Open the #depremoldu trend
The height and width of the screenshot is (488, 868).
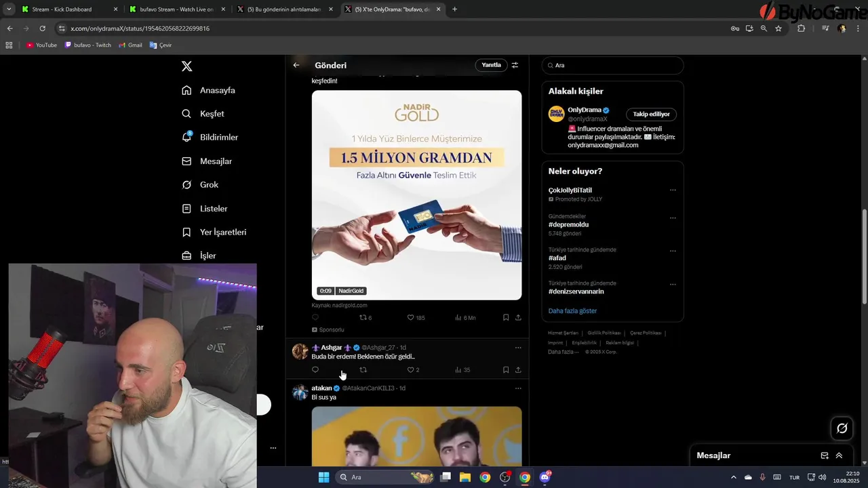[568, 224]
